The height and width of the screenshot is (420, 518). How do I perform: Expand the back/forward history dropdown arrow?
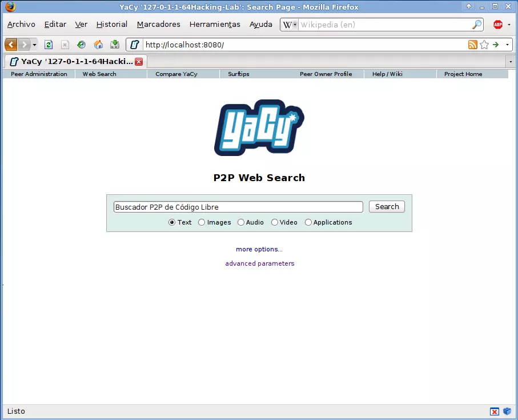click(x=34, y=45)
